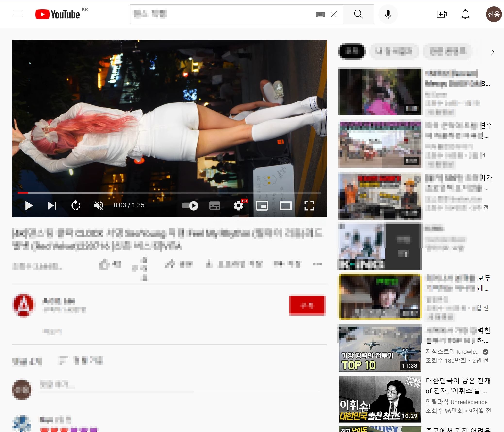The height and width of the screenshot is (432, 504).
Task: Toggle subtitles captions button
Action: point(215,205)
